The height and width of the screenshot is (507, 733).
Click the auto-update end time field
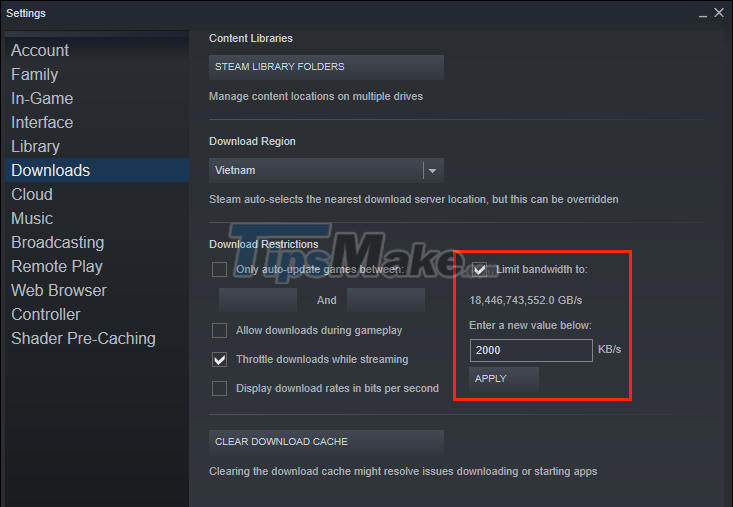click(386, 300)
